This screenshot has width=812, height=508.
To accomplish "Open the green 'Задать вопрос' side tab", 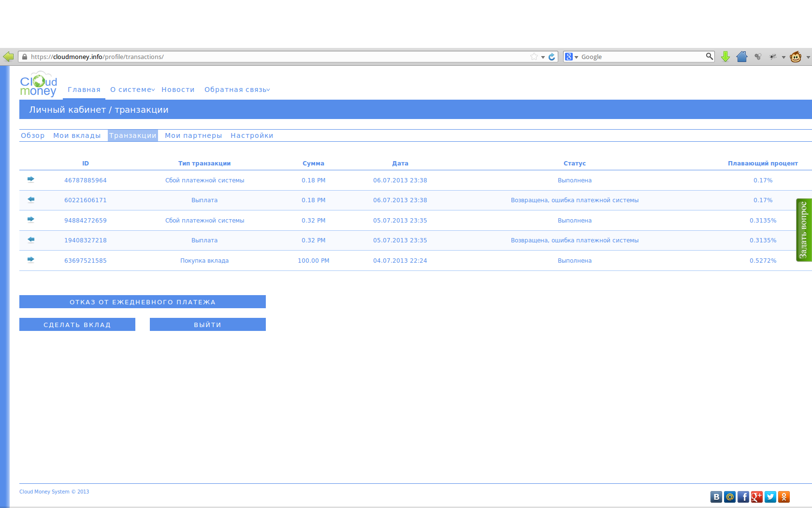I will click(803, 230).
